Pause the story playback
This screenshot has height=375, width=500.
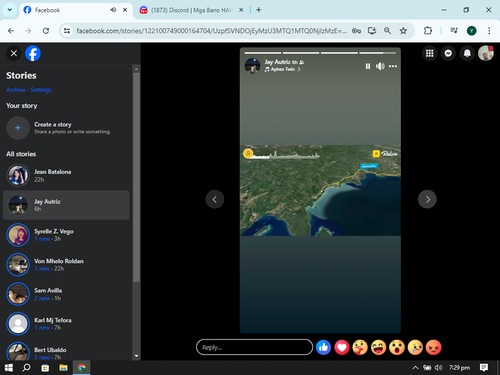368,66
